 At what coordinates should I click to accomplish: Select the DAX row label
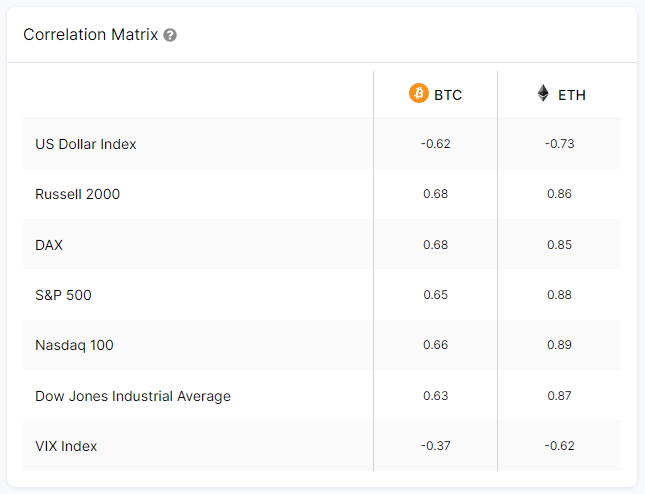click(x=49, y=245)
